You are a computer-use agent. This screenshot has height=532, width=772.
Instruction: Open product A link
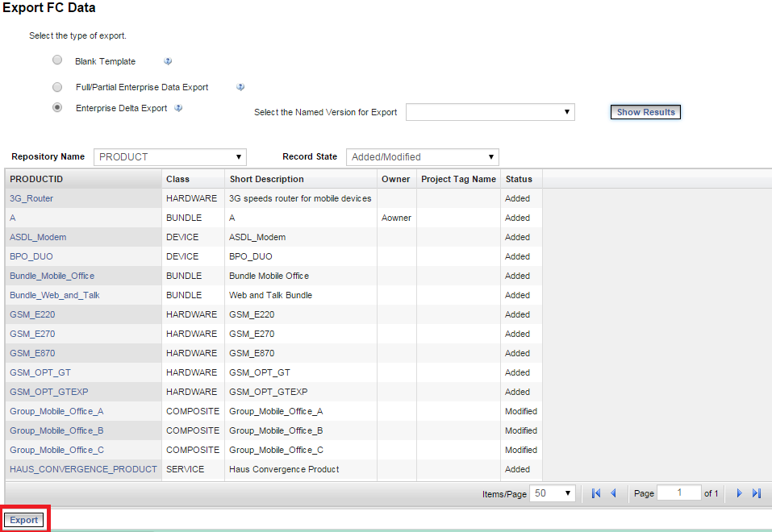click(13, 218)
